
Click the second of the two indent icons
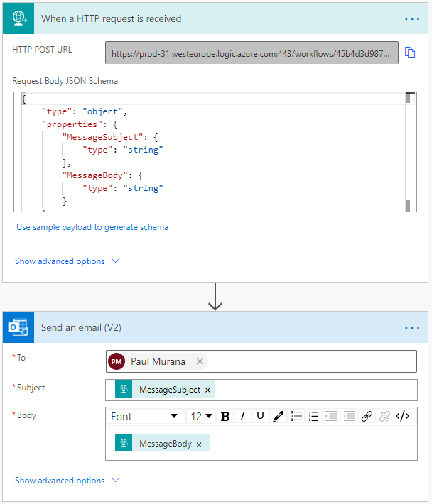[349, 416]
